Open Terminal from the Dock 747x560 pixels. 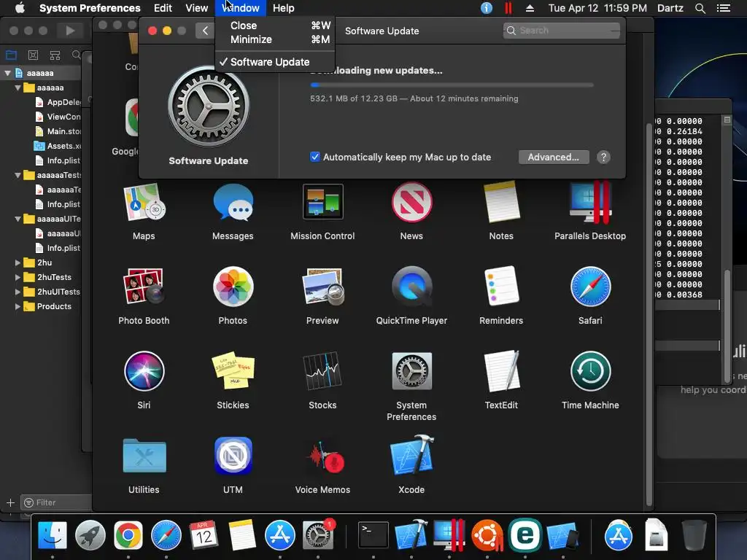point(373,535)
